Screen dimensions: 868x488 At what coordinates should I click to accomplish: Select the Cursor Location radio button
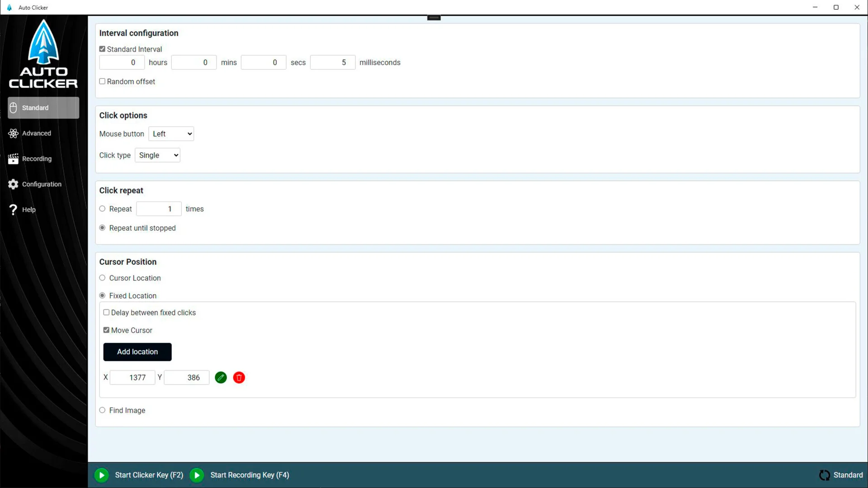tap(102, 278)
